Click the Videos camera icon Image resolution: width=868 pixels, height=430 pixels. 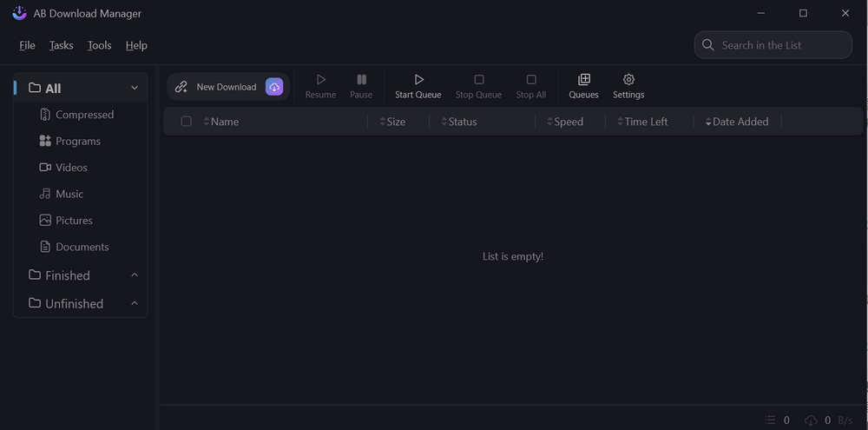(x=45, y=168)
